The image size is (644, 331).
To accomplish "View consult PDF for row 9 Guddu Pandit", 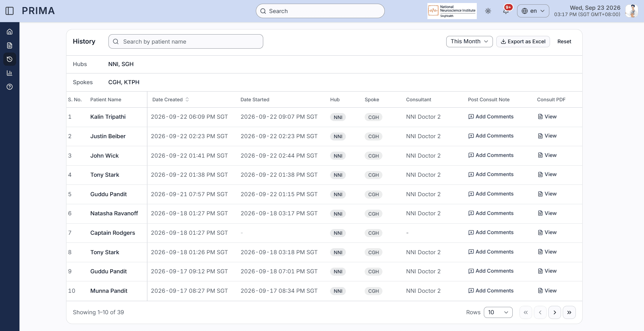I will (547, 271).
